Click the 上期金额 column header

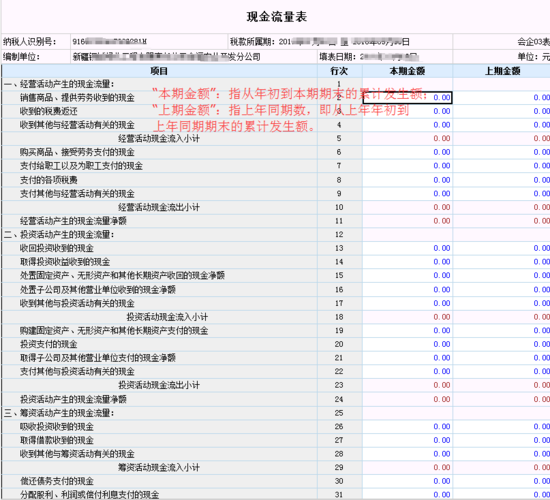click(502, 71)
